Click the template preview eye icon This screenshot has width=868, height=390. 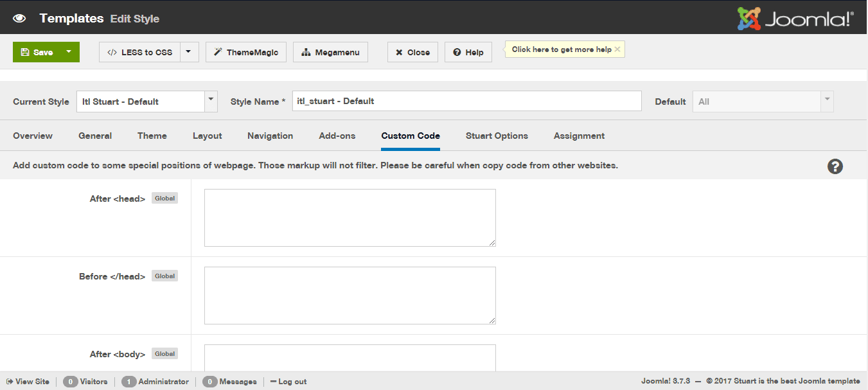(19, 18)
